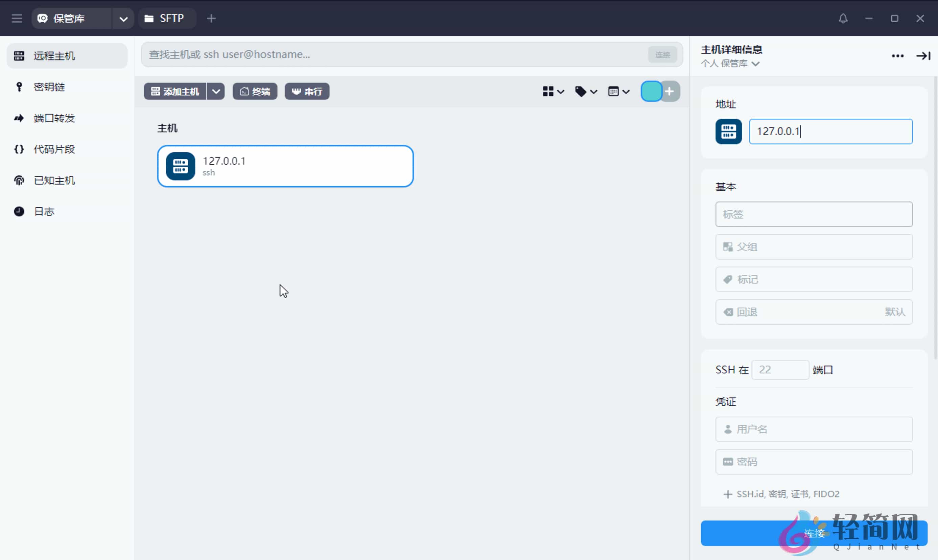938x560 pixels.
Task: Select the 127.0.0.1 ssh host card
Action: pos(285,166)
